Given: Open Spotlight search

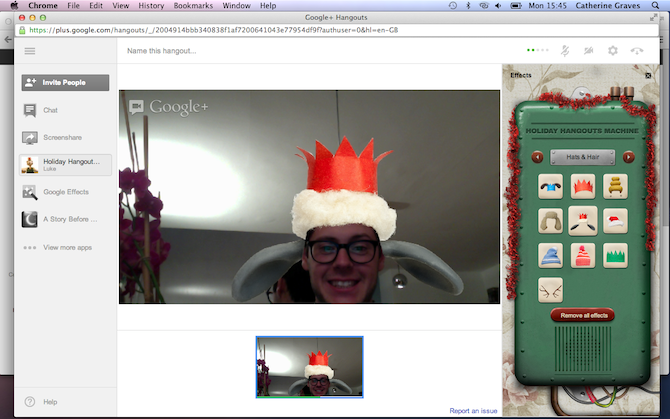Looking at the screenshot, I should point(655,6).
